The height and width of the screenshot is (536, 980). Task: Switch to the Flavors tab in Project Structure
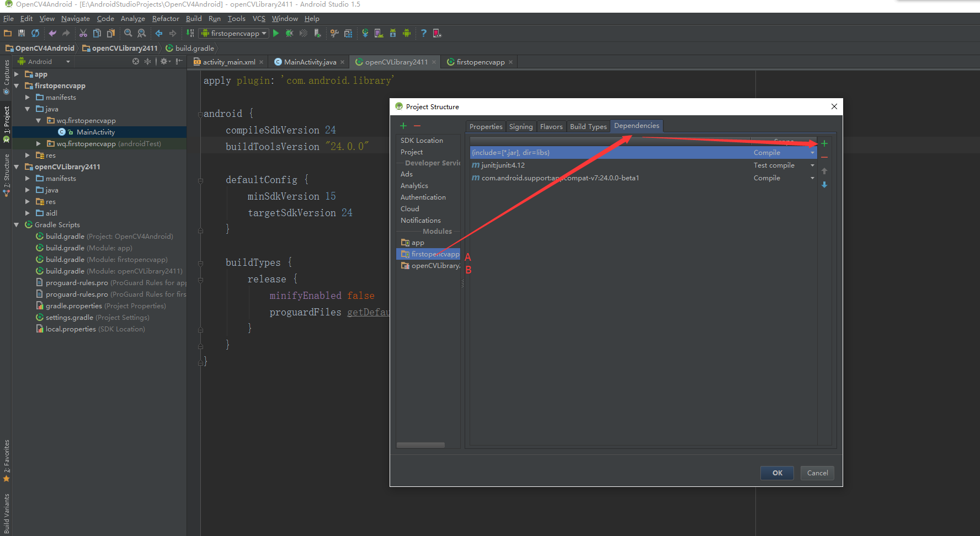coord(551,126)
